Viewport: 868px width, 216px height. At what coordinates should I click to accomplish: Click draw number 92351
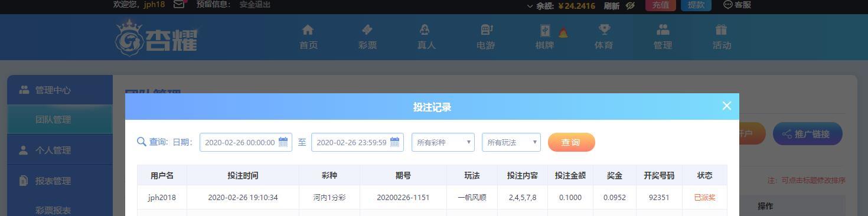click(659, 198)
